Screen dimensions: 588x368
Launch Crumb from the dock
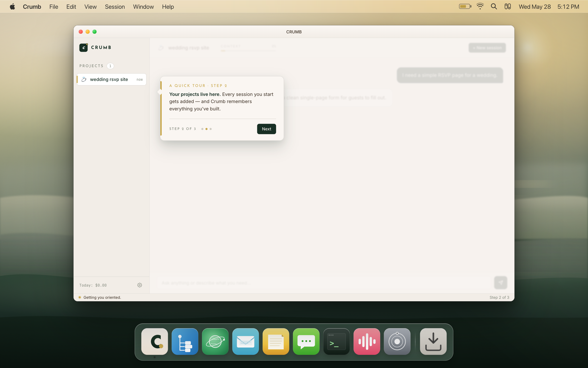tap(155, 342)
